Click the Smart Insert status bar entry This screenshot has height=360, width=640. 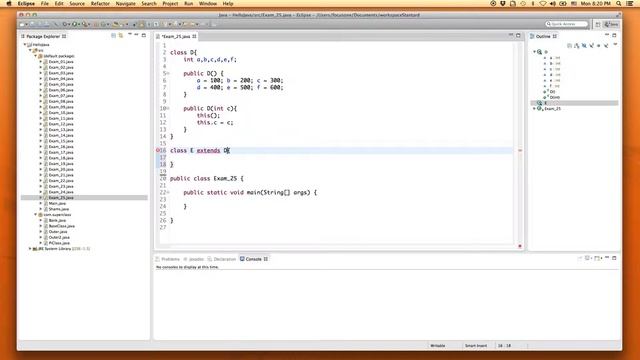click(476, 346)
